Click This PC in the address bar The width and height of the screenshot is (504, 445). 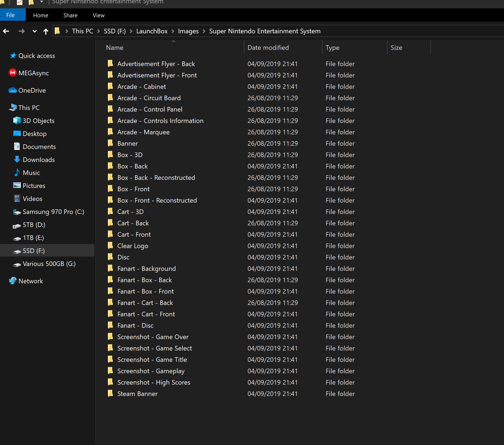(x=83, y=31)
